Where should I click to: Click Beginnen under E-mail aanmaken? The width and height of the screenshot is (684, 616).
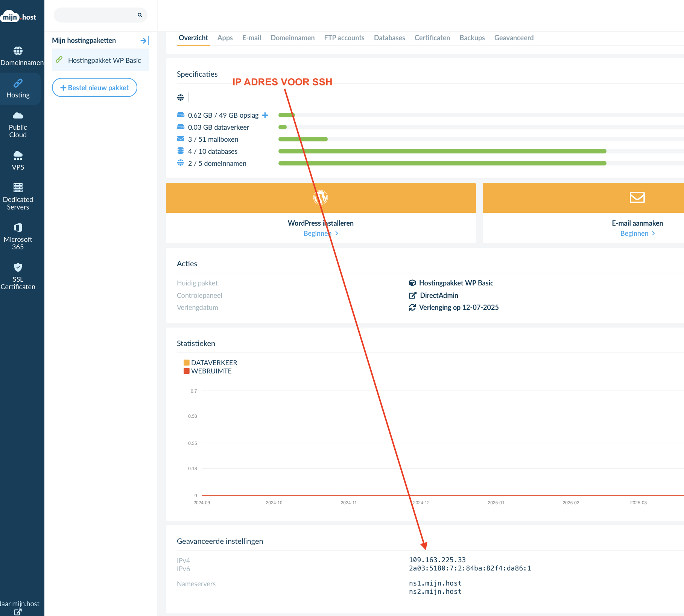point(637,233)
